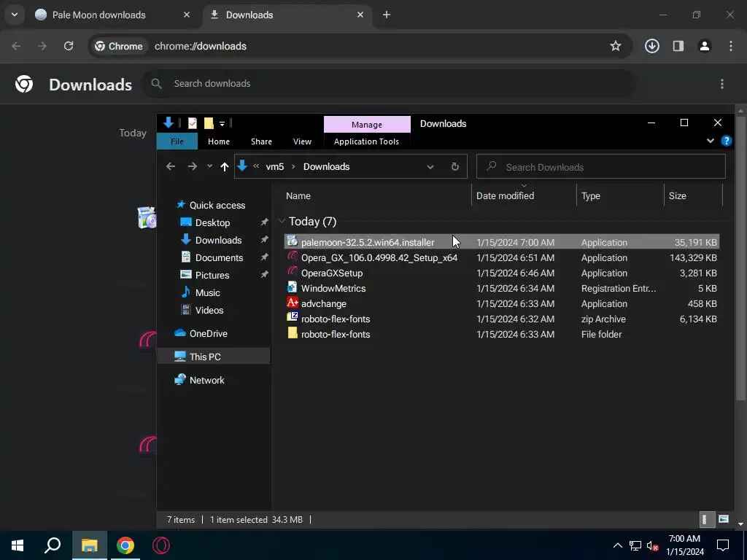This screenshot has height=560, width=747.
Task: Open the File menu in Explorer
Action: tap(177, 141)
